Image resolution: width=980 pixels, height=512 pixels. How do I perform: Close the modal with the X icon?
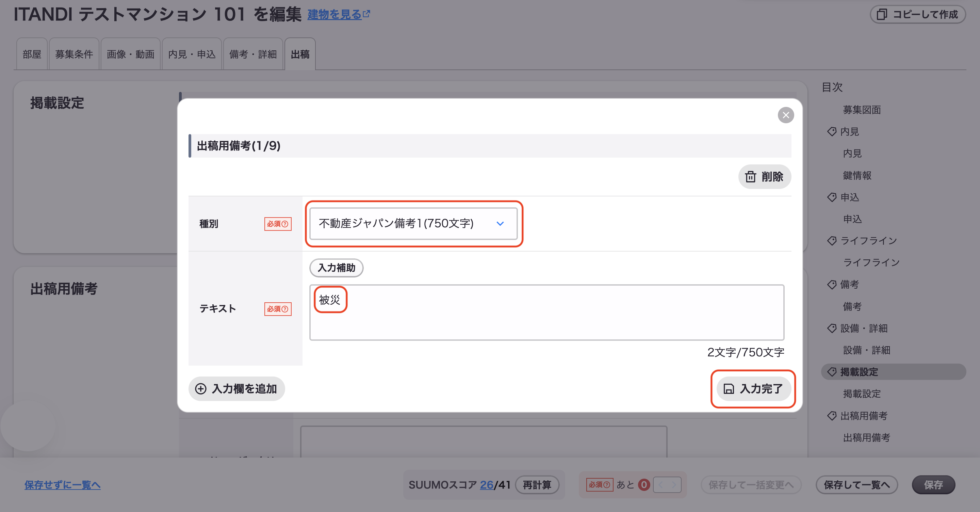(786, 115)
